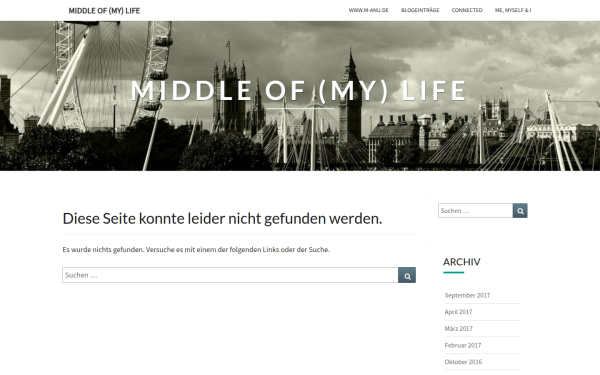Select the 'Es wurde nichts gefunden' paragraph
The width and height of the screenshot is (600, 375).
pos(196,249)
